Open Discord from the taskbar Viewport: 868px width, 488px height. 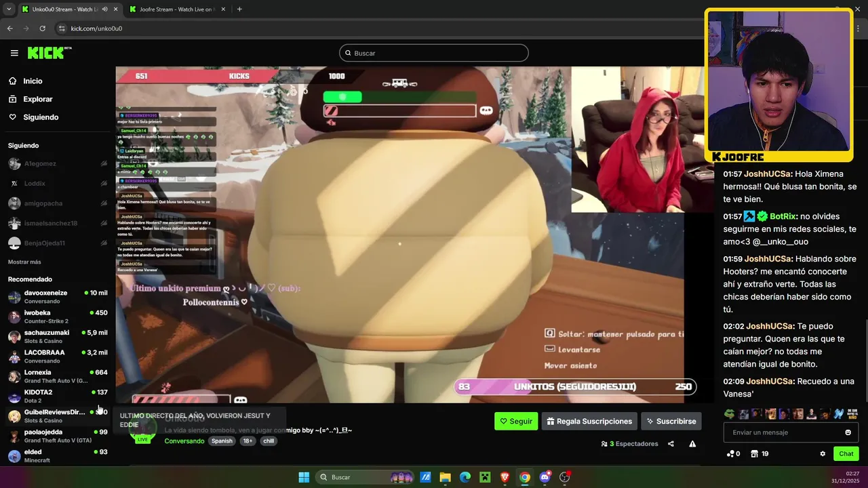point(545,477)
